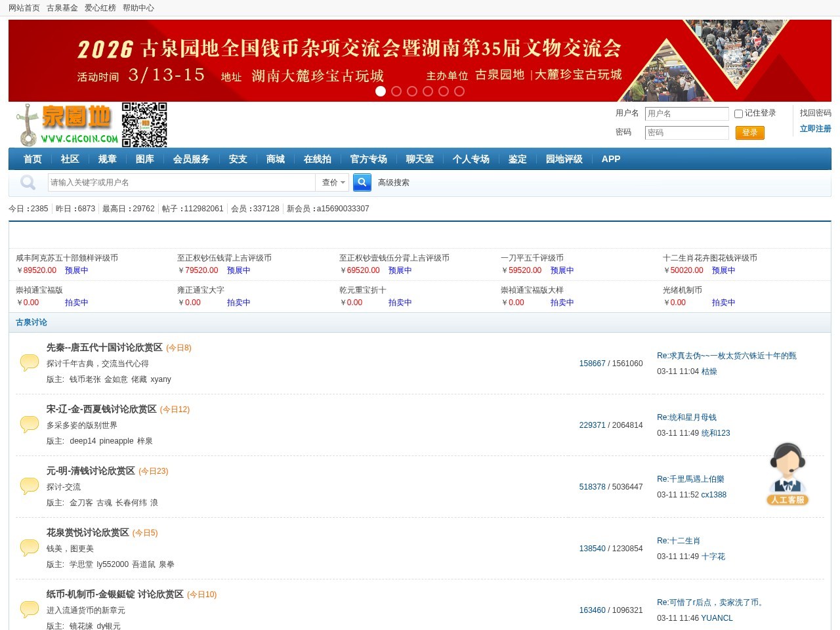
Task: Click the blue magnifier search button
Action: tap(362, 182)
